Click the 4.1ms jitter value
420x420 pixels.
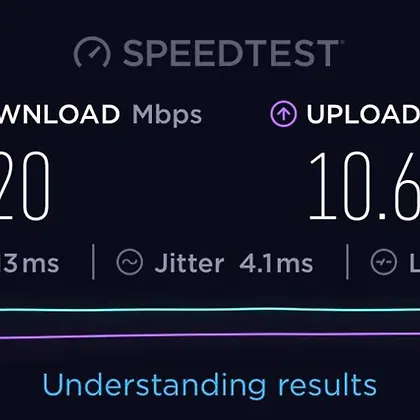click(x=276, y=264)
